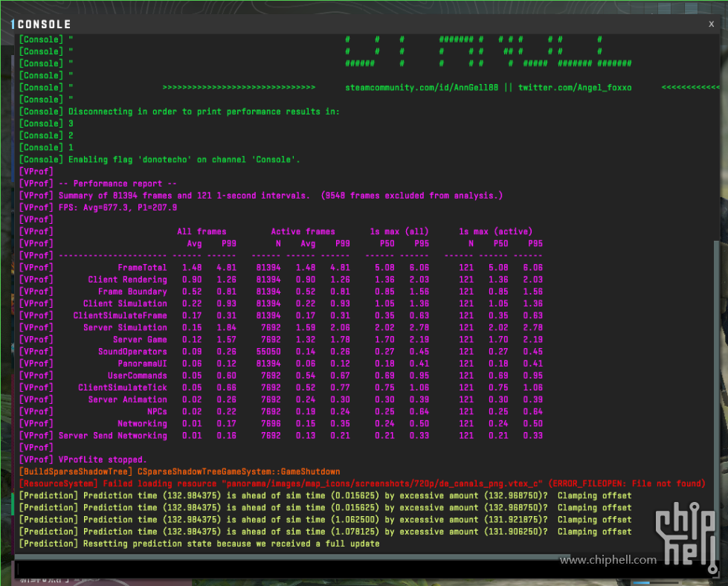The image size is (728, 586).
Task: Select the red ResourceSystem error line
Action: pos(361,484)
